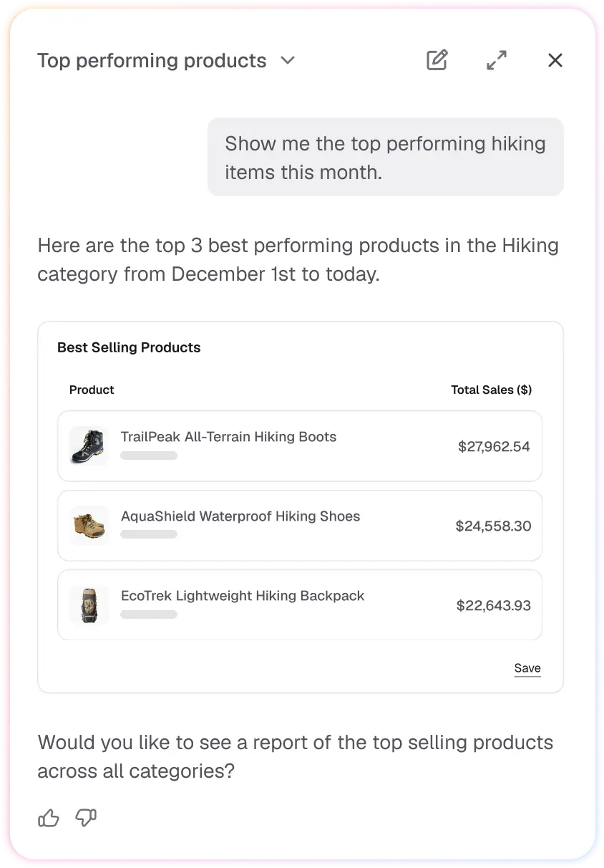Click the Best Selling Products card title
This screenshot has width=604, height=868.
coord(129,347)
